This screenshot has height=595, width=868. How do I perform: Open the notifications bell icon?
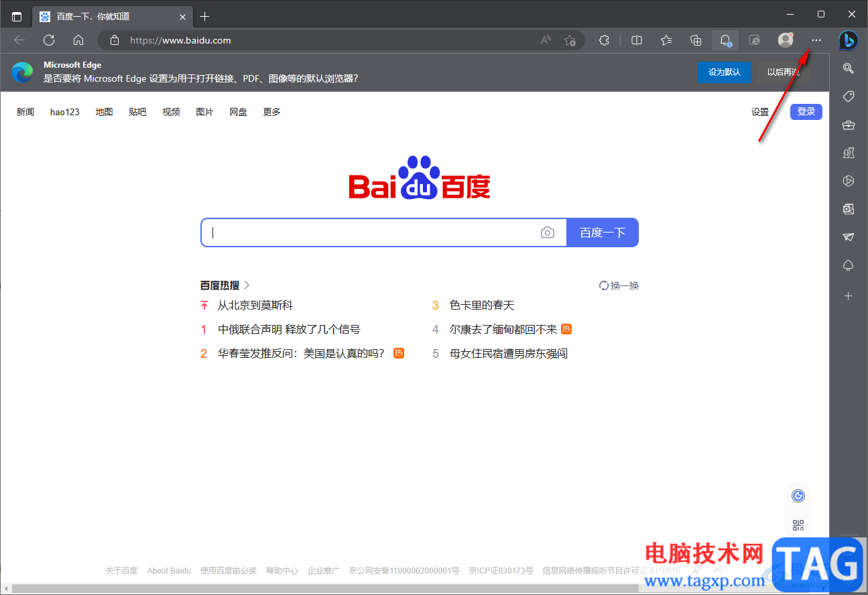point(725,40)
